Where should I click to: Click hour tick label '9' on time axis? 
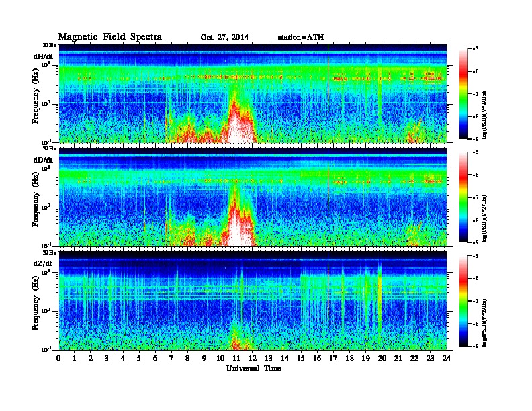click(x=204, y=359)
